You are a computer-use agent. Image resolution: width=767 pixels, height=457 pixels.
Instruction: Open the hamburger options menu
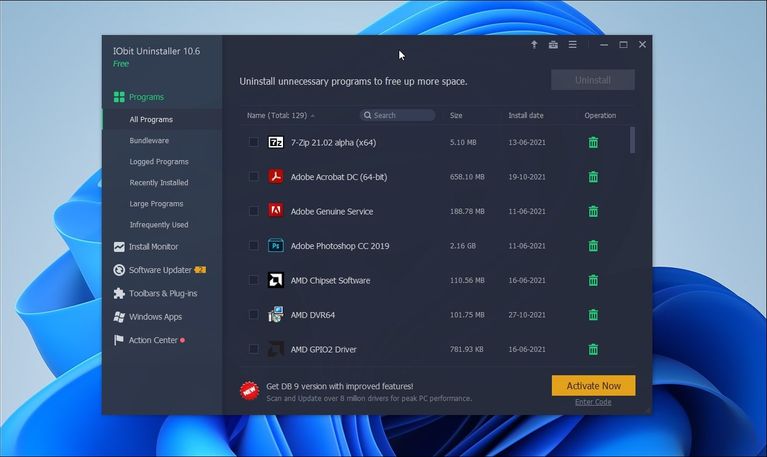[572, 45]
